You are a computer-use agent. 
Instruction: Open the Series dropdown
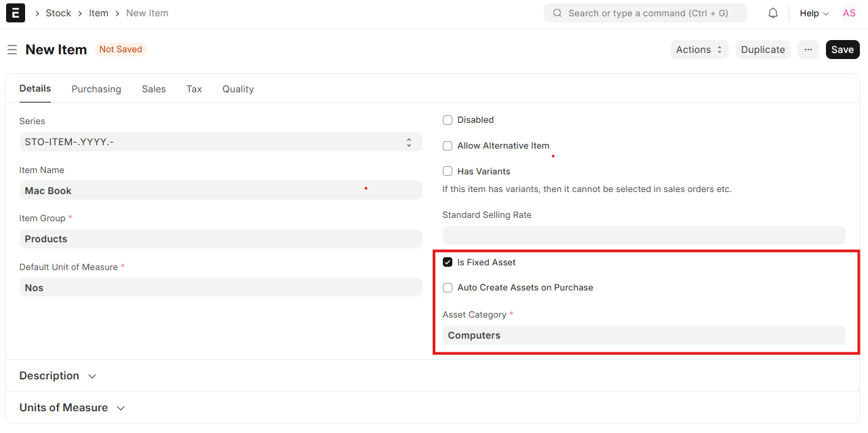[x=220, y=143]
